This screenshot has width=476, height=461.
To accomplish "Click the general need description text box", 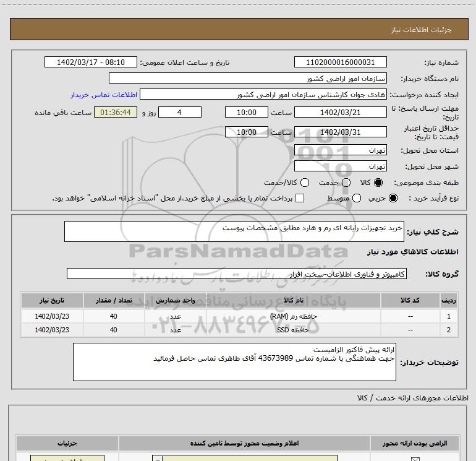I will click(x=234, y=231).
